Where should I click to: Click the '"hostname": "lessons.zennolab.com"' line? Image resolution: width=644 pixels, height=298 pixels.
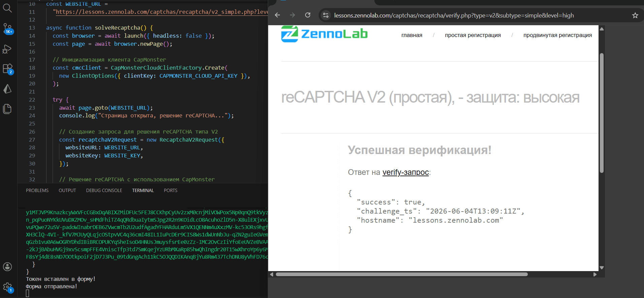pyautogui.click(x=430, y=220)
